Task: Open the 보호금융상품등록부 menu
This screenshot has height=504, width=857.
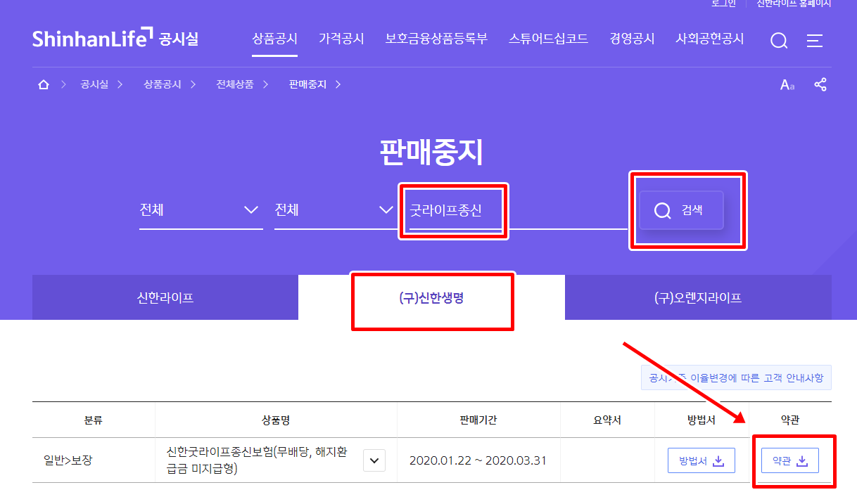Action: [436, 39]
